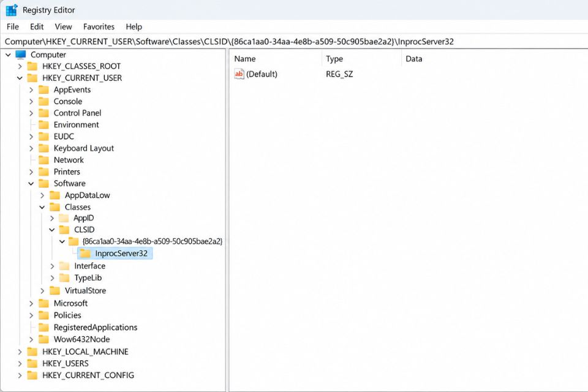Collapse the Software key chevron
Image resolution: width=588 pixels, height=392 pixels.
[x=31, y=183]
